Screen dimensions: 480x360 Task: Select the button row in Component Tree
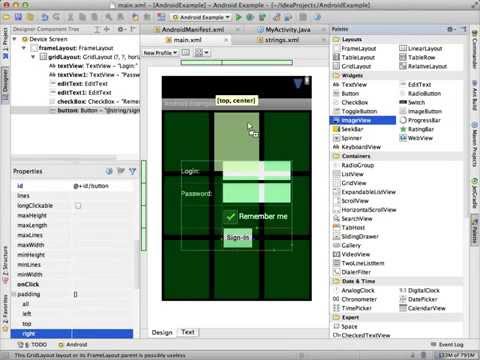click(75, 110)
